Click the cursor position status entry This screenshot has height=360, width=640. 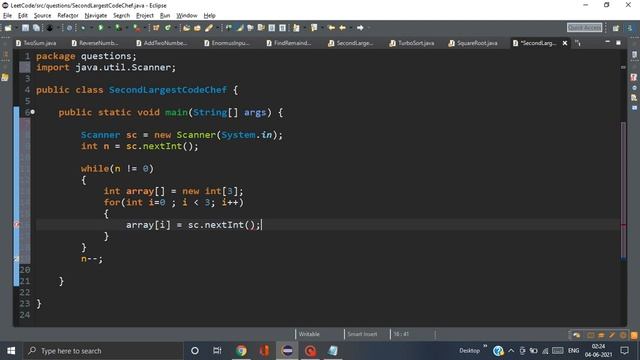tap(401, 334)
